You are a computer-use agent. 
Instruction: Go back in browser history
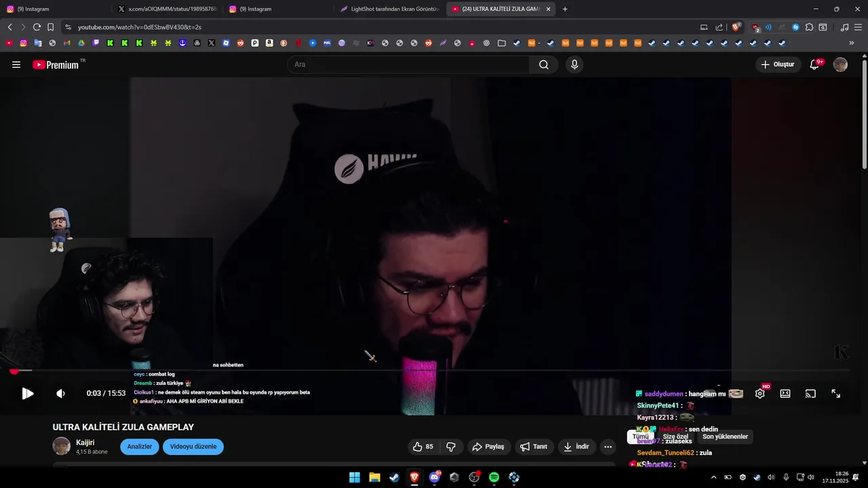9,27
